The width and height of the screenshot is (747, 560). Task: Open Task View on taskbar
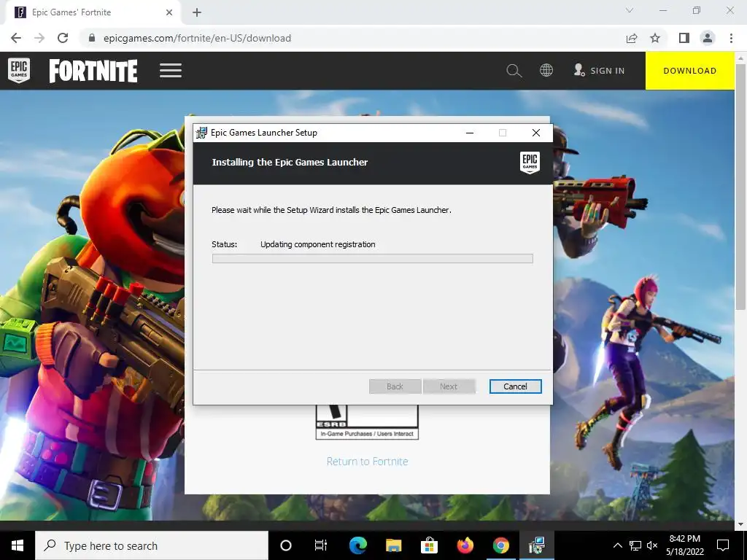(321, 545)
